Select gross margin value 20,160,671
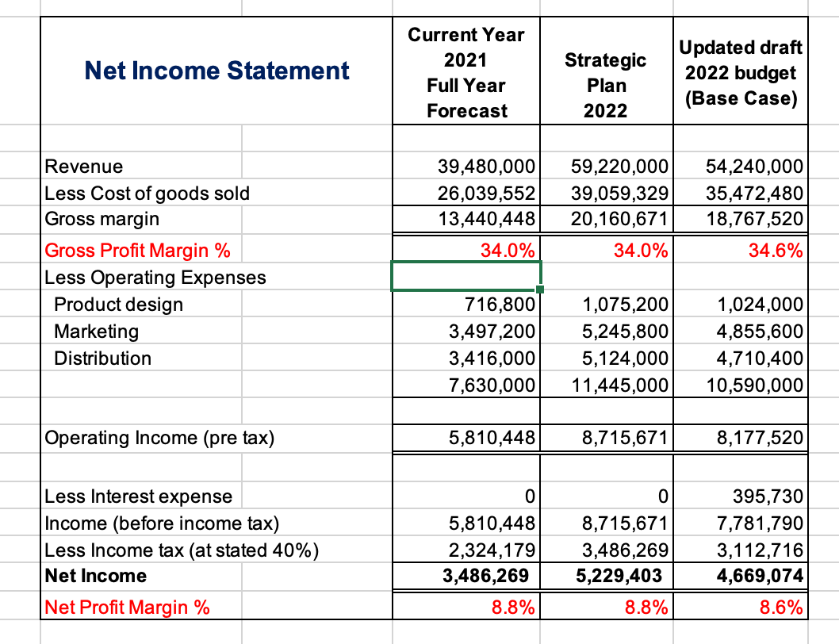The width and height of the screenshot is (839, 644). coord(619,218)
